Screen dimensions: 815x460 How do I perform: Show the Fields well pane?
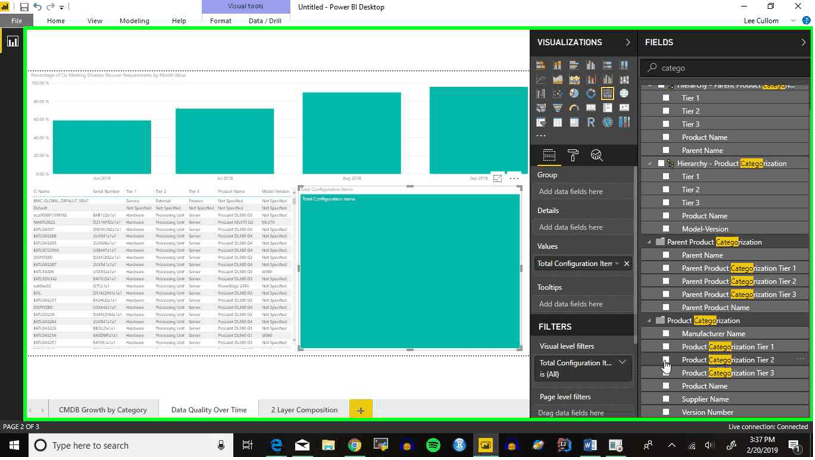tap(549, 155)
